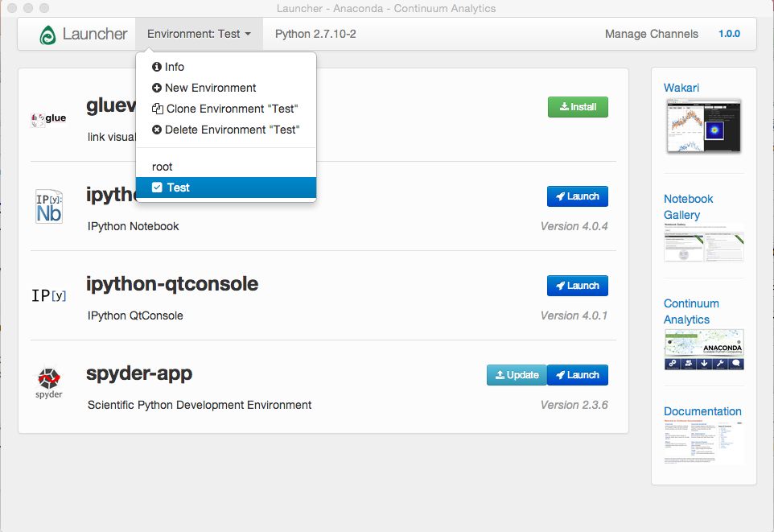
Task: Click Version 4.0.4 text
Action: click(x=574, y=226)
